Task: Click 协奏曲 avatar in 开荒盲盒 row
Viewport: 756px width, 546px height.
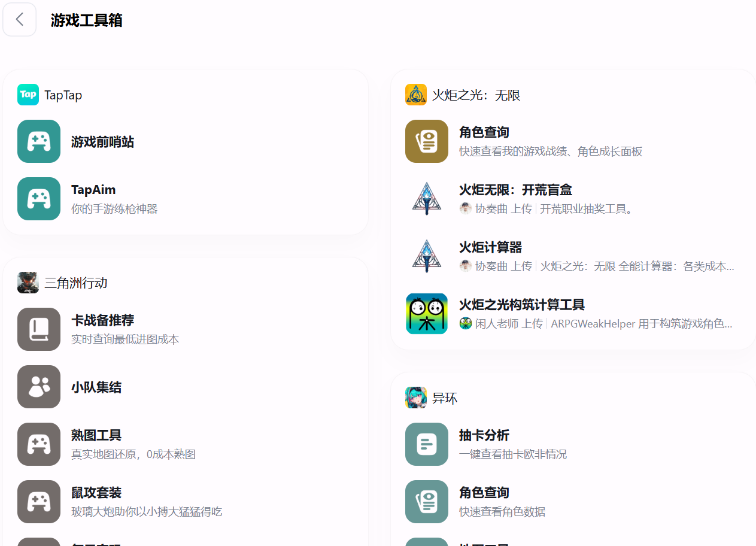Action: tap(466, 208)
